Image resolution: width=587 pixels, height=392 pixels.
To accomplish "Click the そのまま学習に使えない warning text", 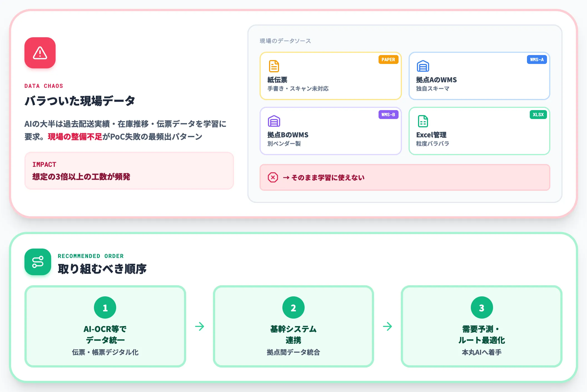I will pyautogui.click(x=324, y=177).
